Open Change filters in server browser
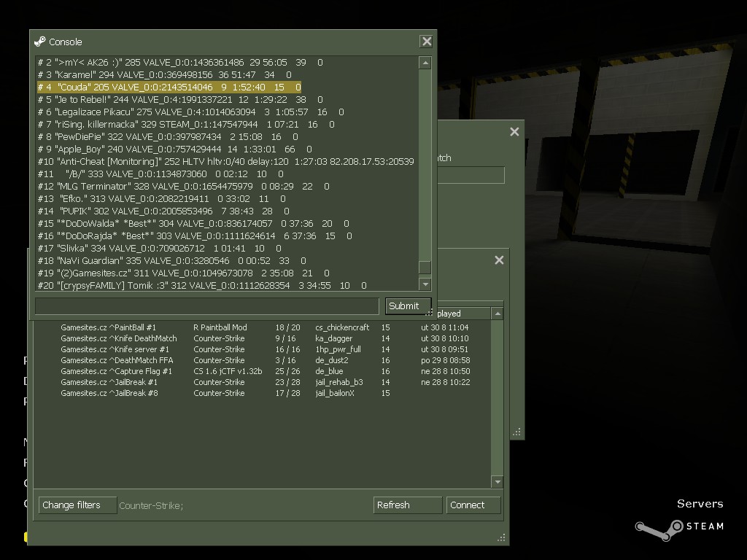747x560 pixels. 77,505
